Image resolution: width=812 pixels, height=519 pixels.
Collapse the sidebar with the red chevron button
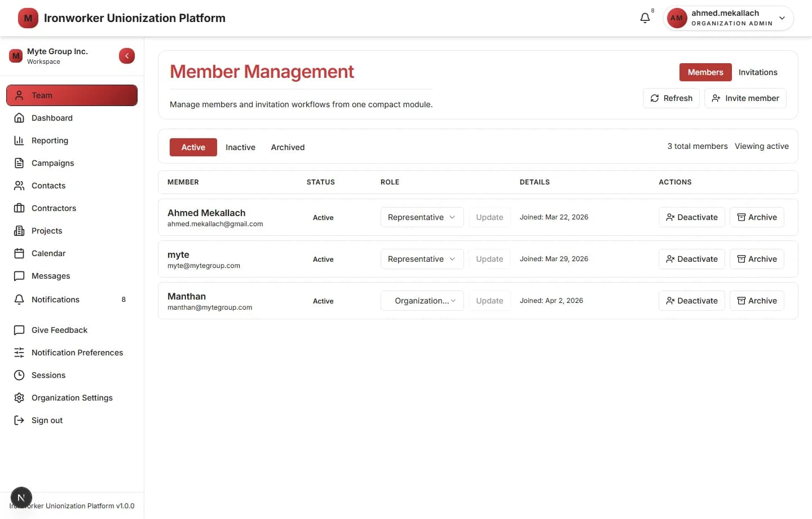pos(127,56)
